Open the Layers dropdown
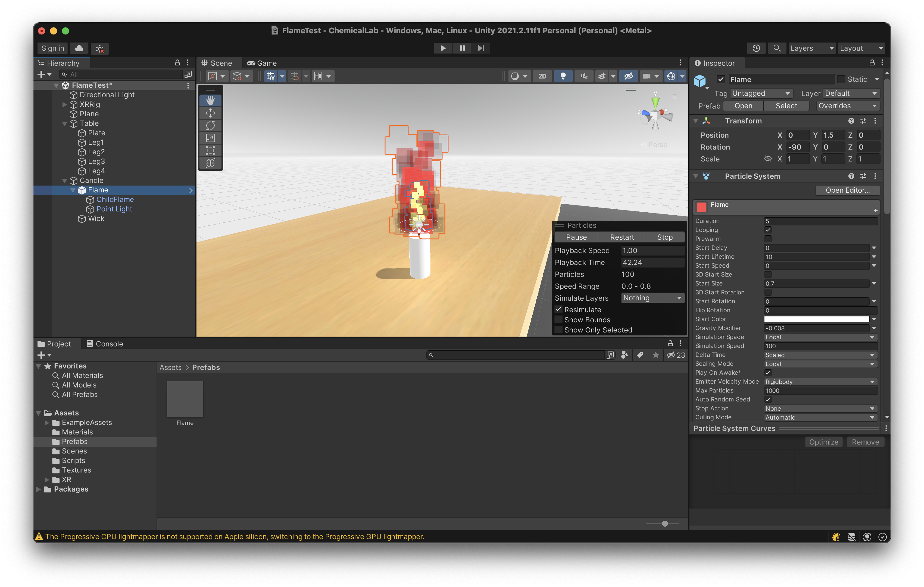The width and height of the screenshot is (924, 587). coord(811,48)
